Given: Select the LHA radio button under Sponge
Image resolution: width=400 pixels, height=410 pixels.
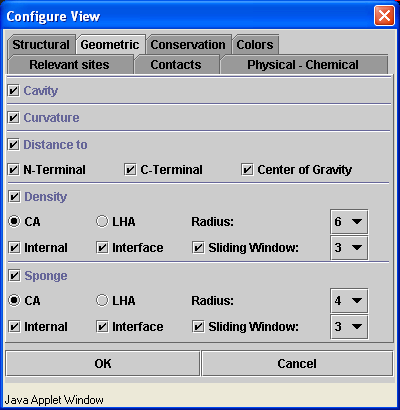Looking at the screenshot, I should tap(102, 300).
